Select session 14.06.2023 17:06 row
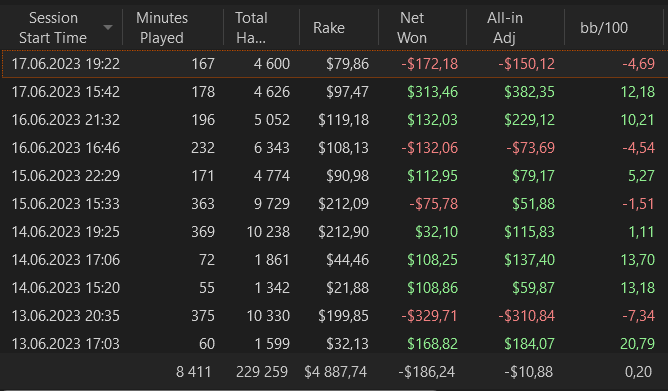668x391 pixels. [x=334, y=260]
